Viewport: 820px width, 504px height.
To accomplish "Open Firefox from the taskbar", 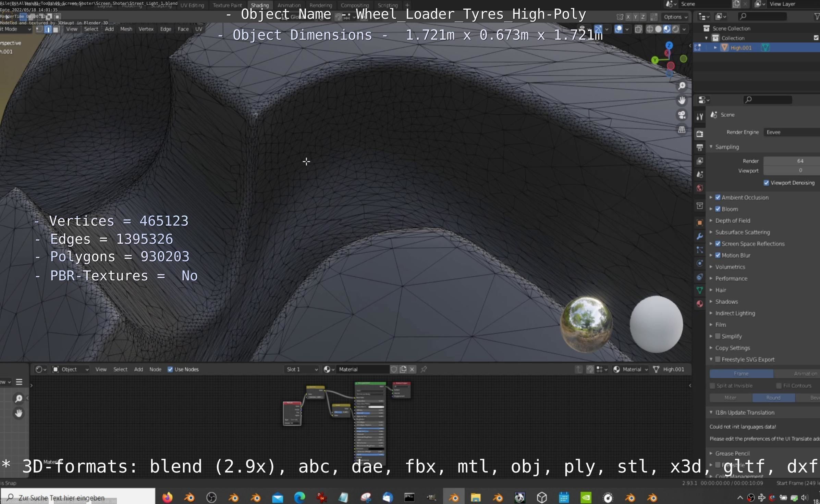I will pos(167,497).
